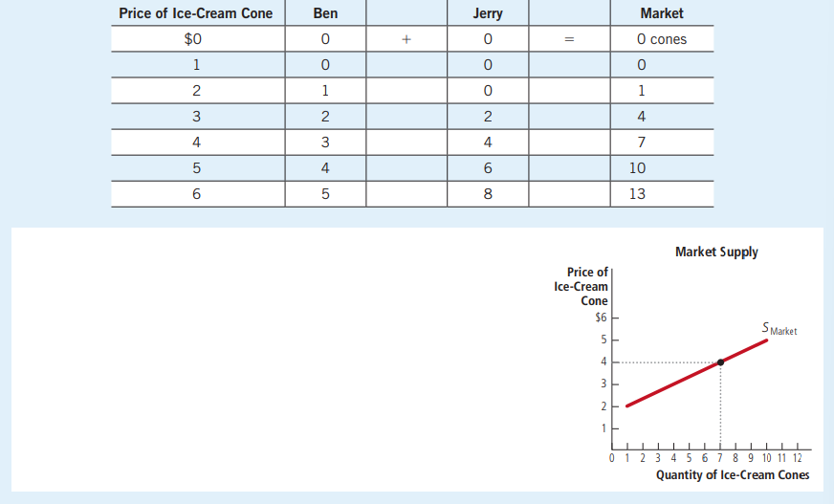This screenshot has height=504, width=834.
Task: Select the $0 price cell
Action: tap(195, 40)
